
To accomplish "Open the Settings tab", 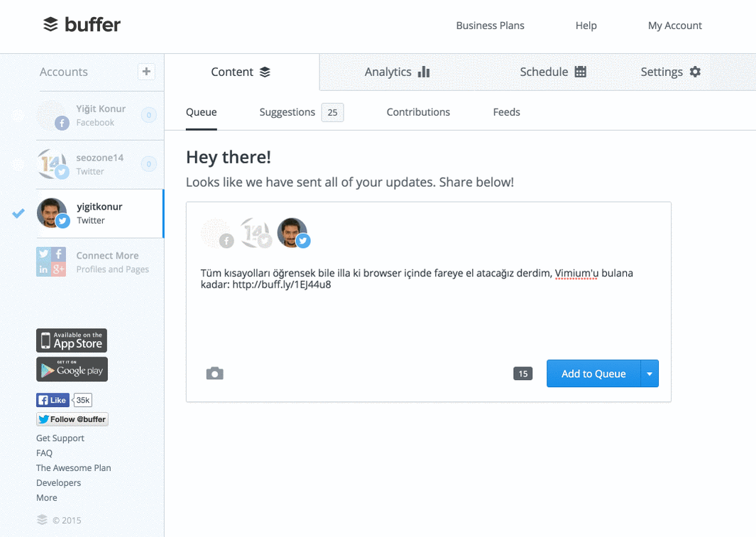I will (671, 72).
